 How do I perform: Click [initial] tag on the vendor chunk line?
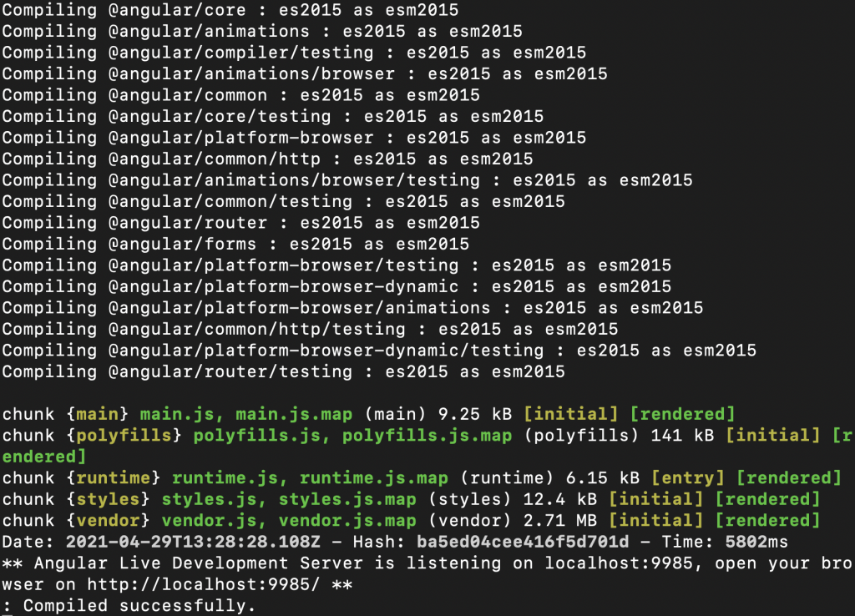click(x=655, y=521)
